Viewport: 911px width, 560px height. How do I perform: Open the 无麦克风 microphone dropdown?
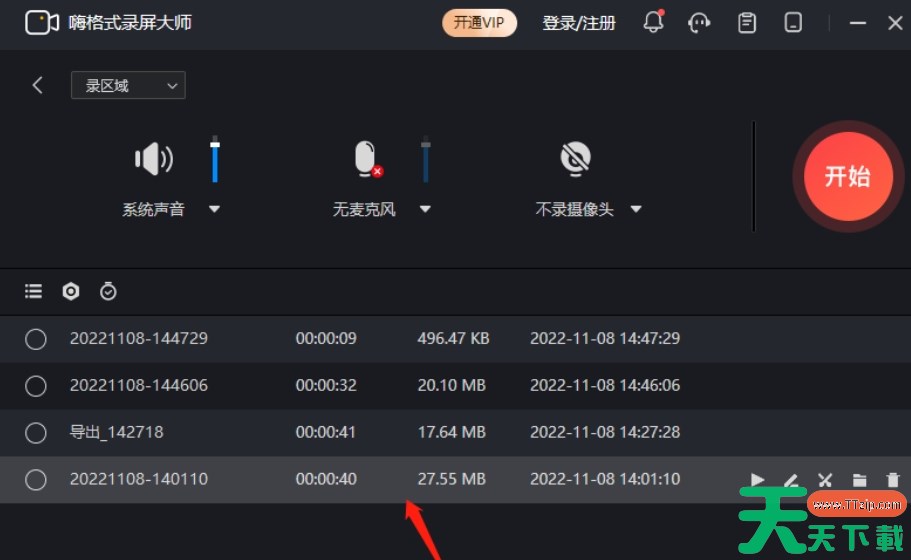click(425, 210)
